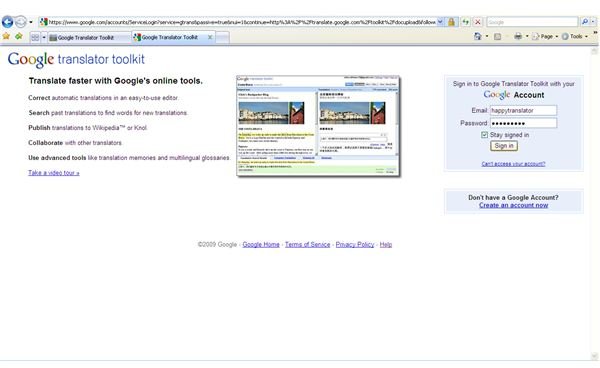
Task: Click the browser Back arrow button
Action: pyautogui.click(x=7, y=22)
